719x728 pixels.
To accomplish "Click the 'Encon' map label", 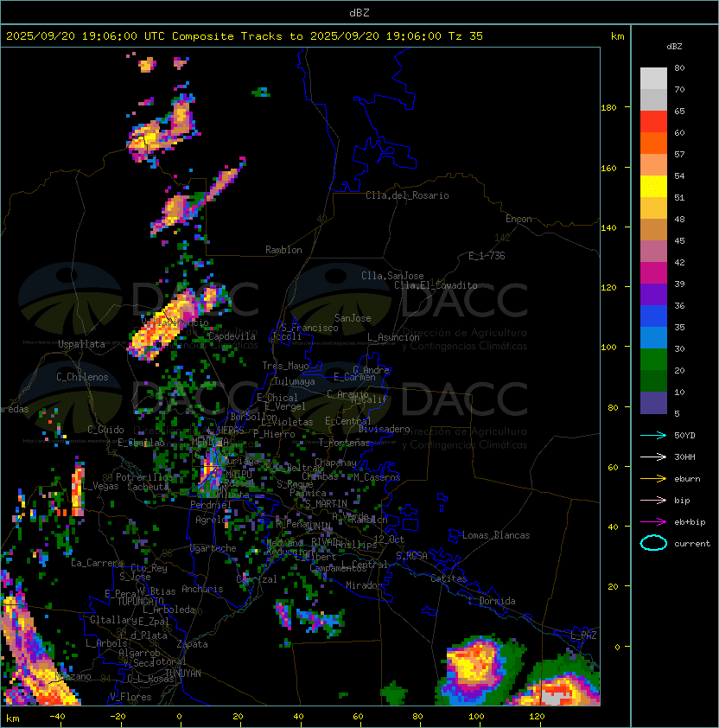I will coord(519,219).
